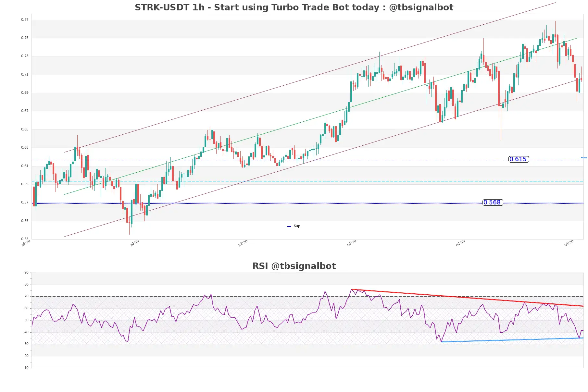Click the 22:30 time axis label
The width and height of the screenshot is (588, 392).
(x=243, y=243)
